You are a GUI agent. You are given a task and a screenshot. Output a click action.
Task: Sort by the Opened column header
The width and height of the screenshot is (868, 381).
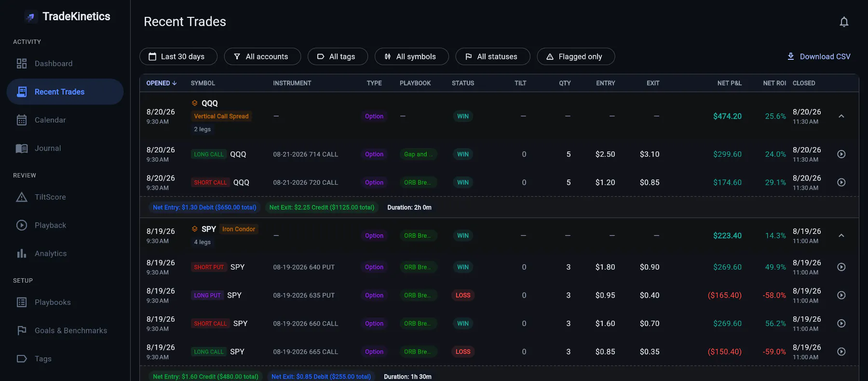click(162, 83)
